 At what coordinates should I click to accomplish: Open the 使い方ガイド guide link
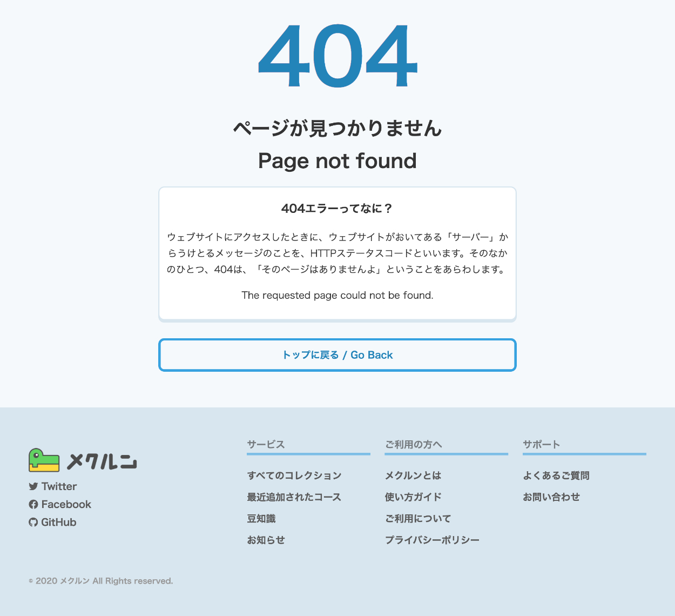(x=413, y=497)
